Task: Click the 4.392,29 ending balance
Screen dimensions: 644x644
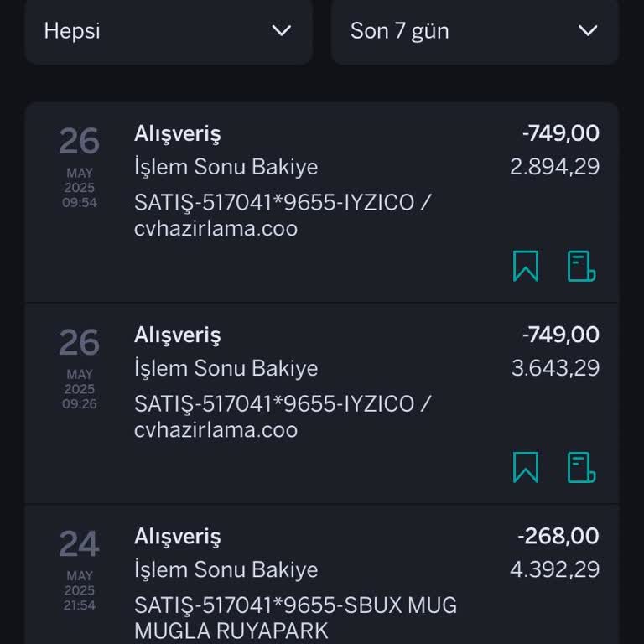Action: pyautogui.click(x=554, y=569)
